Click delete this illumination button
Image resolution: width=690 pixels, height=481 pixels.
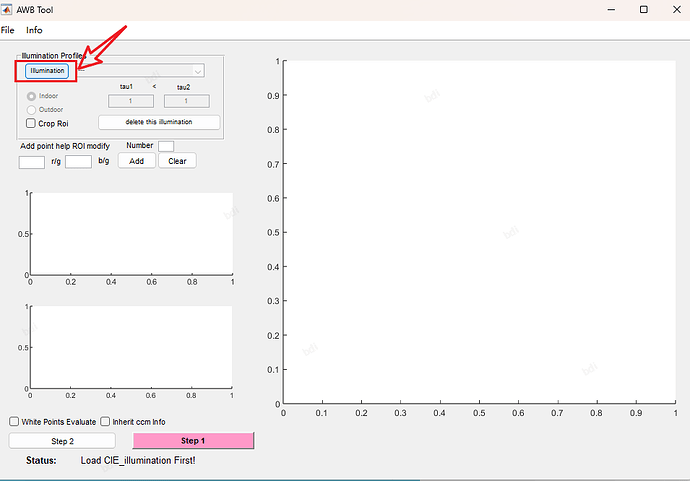pos(159,122)
